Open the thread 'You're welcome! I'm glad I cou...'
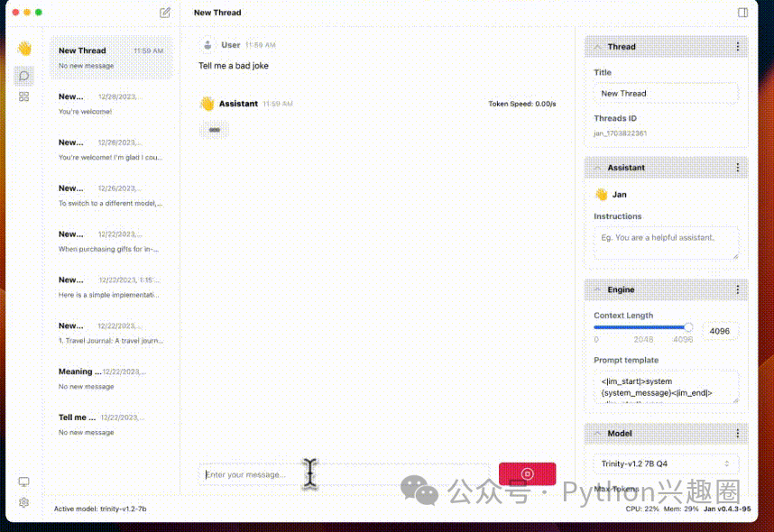This screenshot has width=774, height=532. pyautogui.click(x=111, y=149)
